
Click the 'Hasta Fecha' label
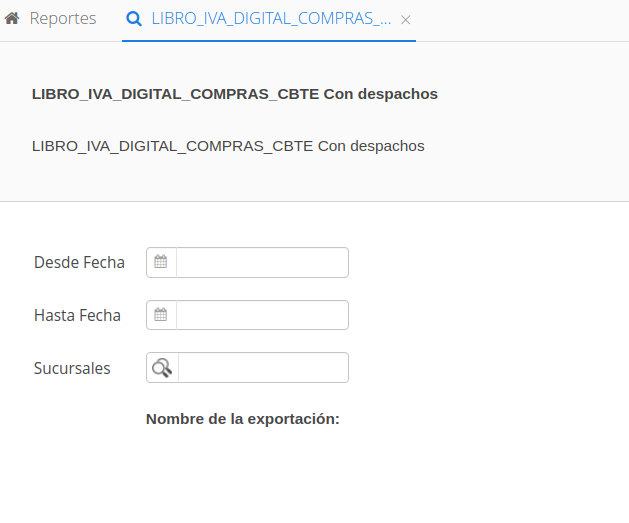tap(77, 315)
